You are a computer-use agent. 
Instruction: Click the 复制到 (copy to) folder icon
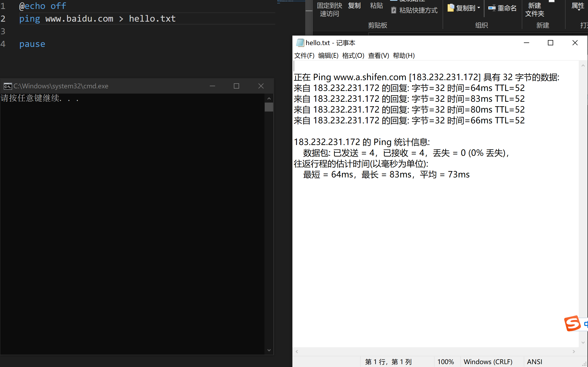(x=451, y=8)
